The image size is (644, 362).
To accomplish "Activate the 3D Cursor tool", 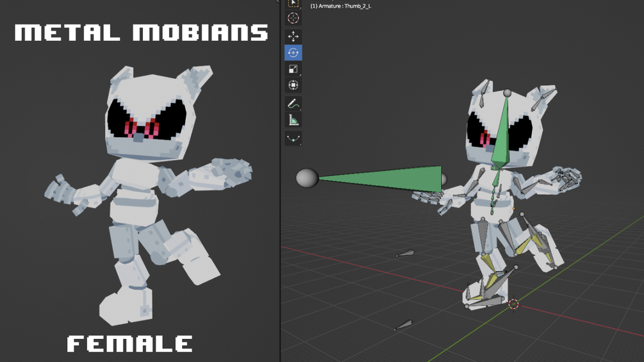I will coord(293,18).
